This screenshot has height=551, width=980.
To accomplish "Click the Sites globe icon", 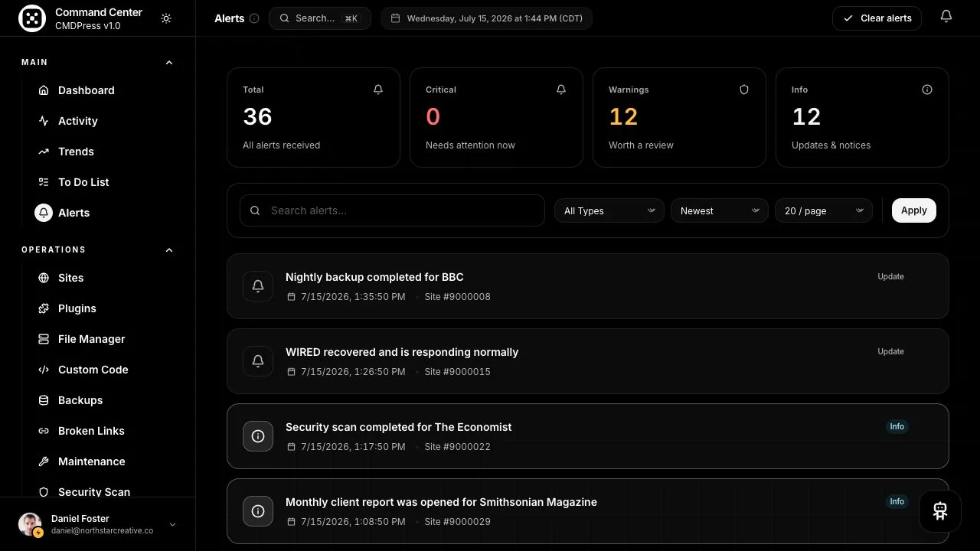I will pyautogui.click(x=44, y=278).
